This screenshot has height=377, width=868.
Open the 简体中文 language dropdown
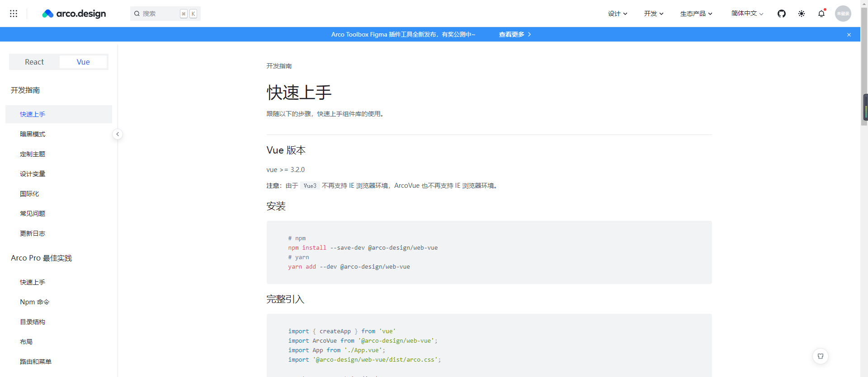tap(747, 14)
